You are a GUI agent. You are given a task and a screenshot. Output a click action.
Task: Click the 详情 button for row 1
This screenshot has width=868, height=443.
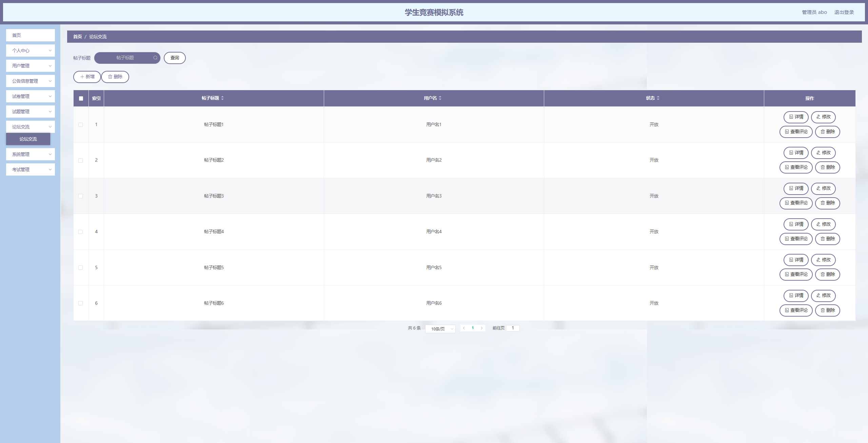pos(796,117)
